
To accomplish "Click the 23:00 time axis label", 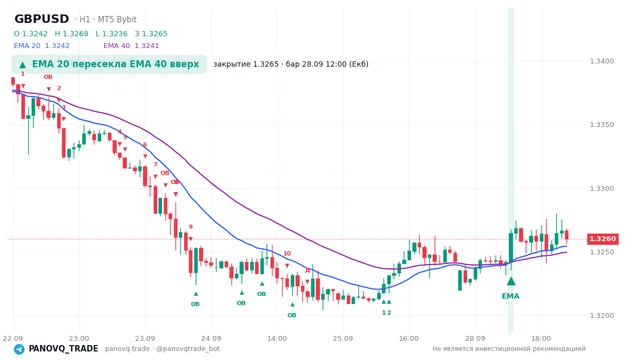I will pyautogui.click(x=79, y=338).
